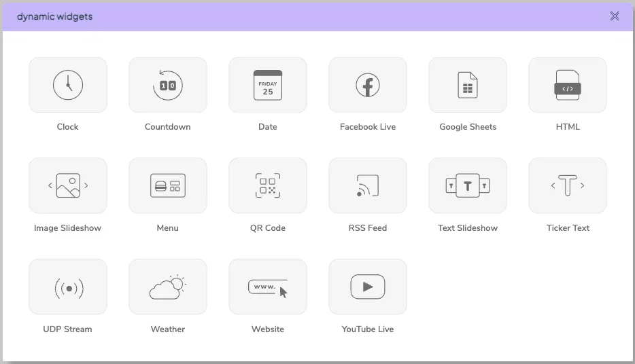Screen dimensions: 635x364
Task: Close the dynamic widgets dialog
Action: click(x=615, y=16)
